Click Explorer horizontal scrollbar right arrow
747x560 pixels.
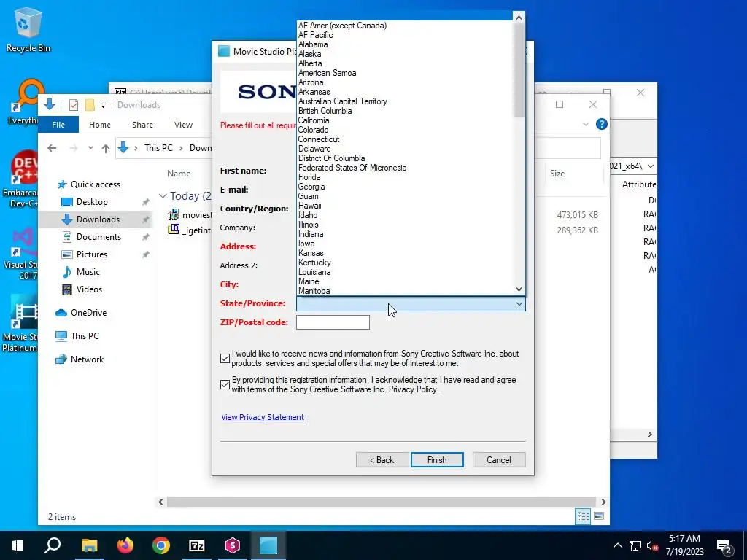603,502
